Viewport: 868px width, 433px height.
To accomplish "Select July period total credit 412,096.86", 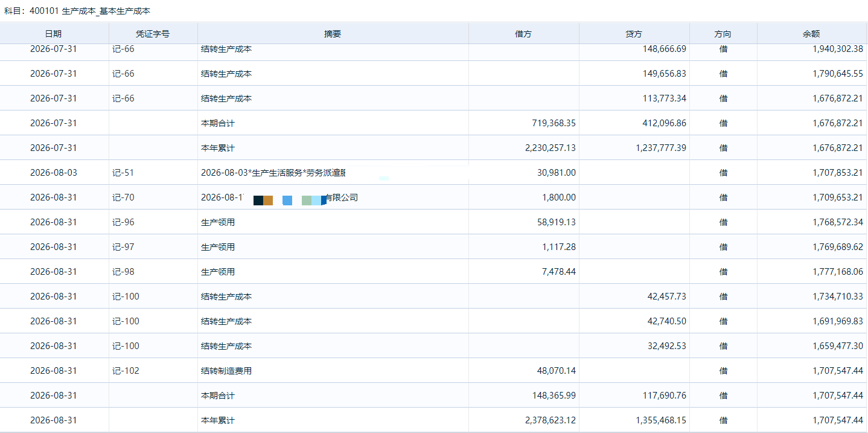I will coord(664,123).
